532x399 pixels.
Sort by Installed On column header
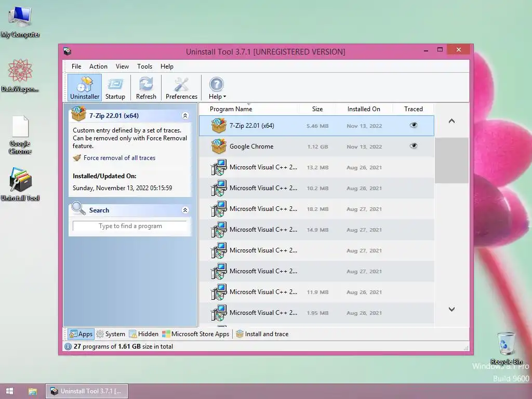click(364, 109)
